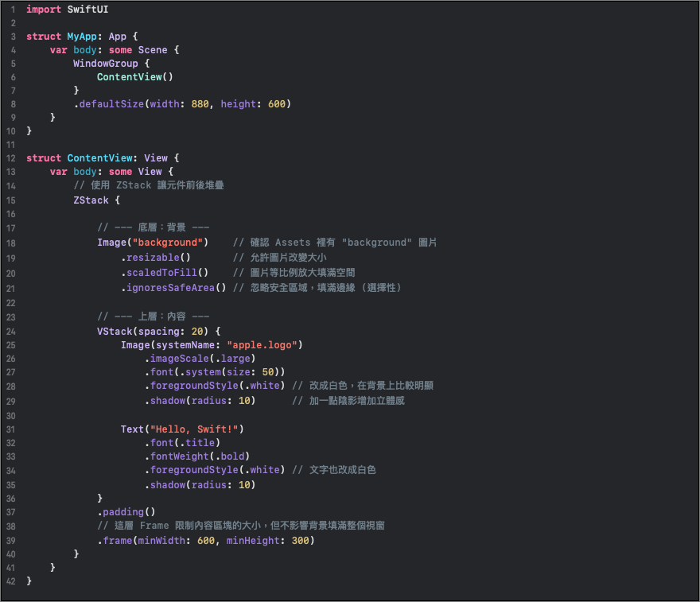Image resolution: width=700 pixels, height=602 pixels.
Task: Click the "background" image name string
Action: coord(170,242)
